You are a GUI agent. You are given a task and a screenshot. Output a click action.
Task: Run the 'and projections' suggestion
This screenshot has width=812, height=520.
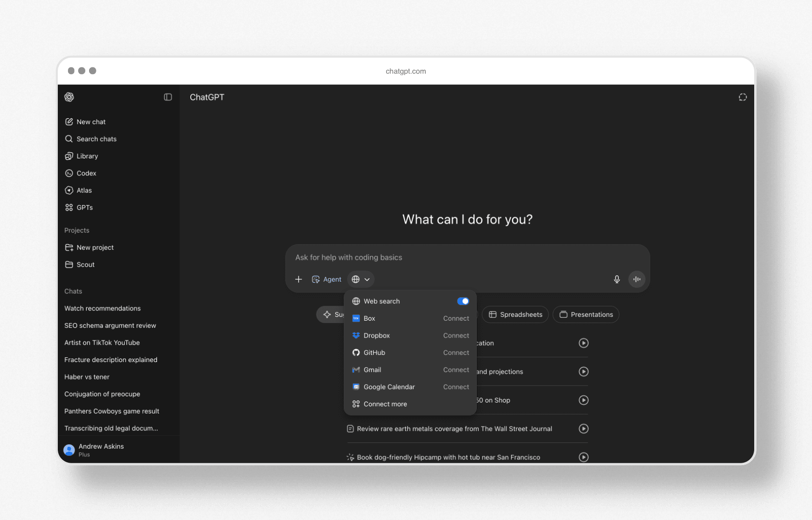pos(584,372)
